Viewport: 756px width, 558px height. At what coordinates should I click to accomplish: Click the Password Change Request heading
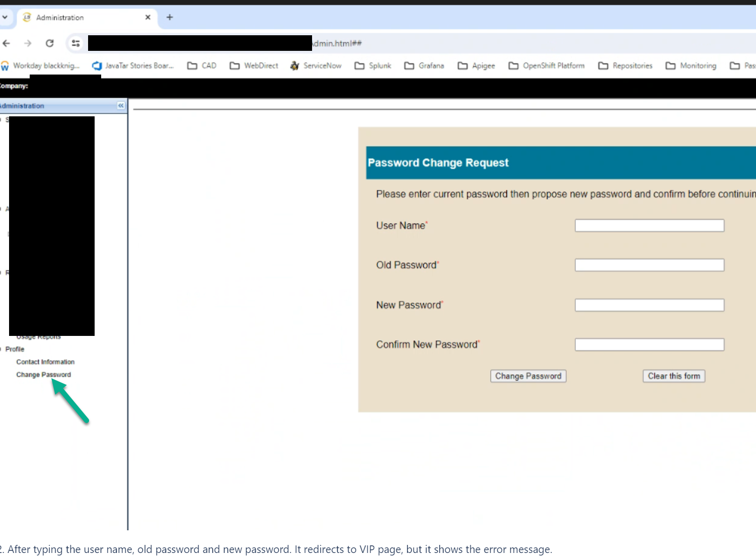click(x=438, y=163)
